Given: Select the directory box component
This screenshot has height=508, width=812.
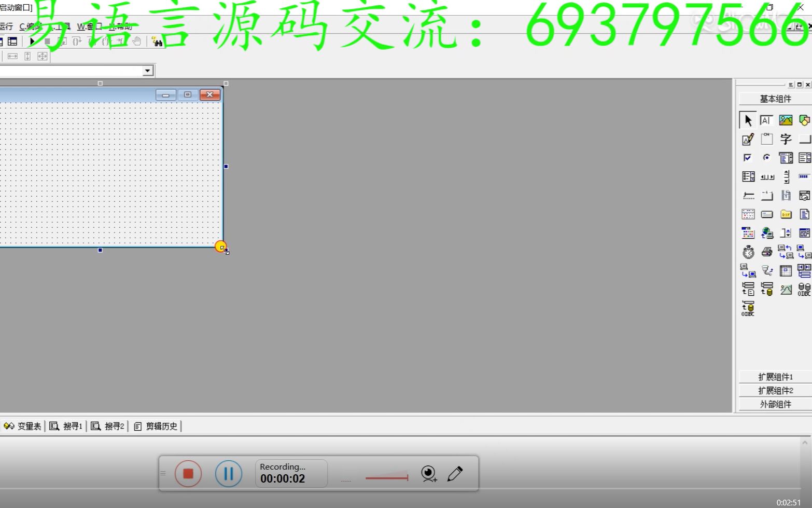Looking at the screenshot, I should click(x=786, y=214).
